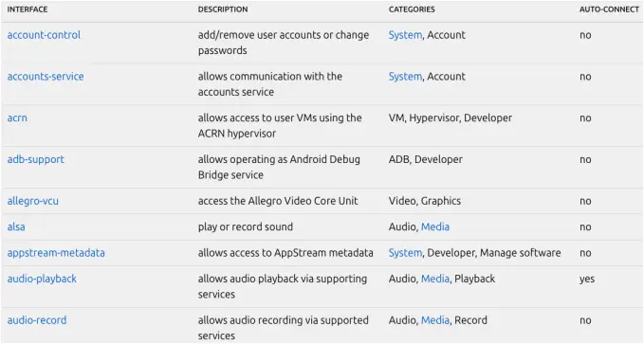Click the 'no' auto-connect value for audio-record

(x=585, y=320)
